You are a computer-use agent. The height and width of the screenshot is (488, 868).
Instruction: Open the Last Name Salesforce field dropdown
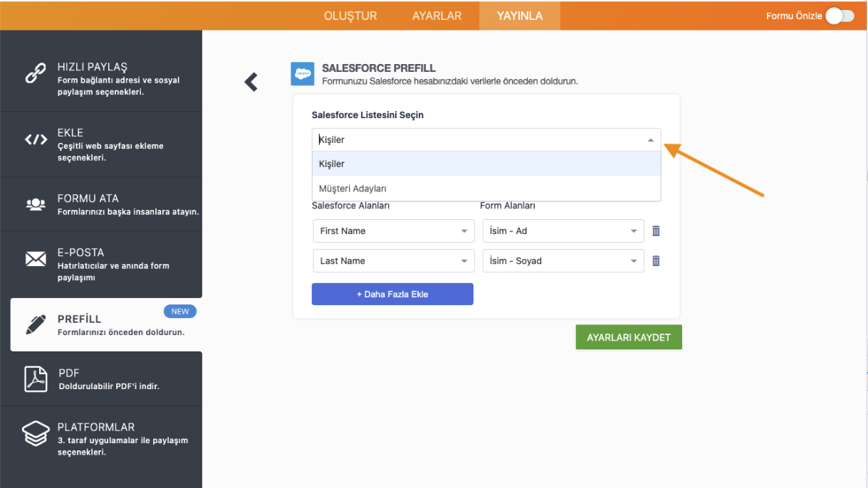[x=393, y=261]
